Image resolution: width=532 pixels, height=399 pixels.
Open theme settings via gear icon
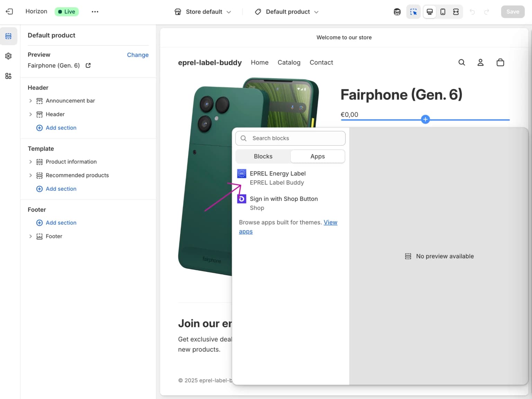tap(8, 56)
